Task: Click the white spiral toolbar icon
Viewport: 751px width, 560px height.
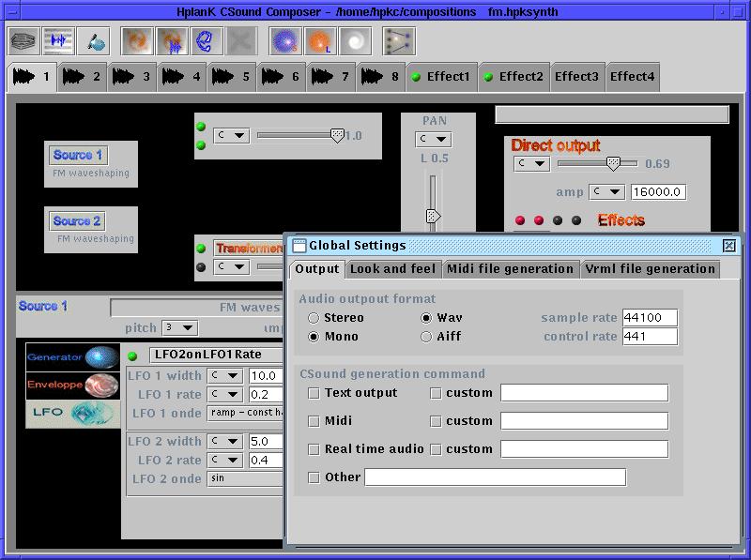Action: [x=355, y=41]
